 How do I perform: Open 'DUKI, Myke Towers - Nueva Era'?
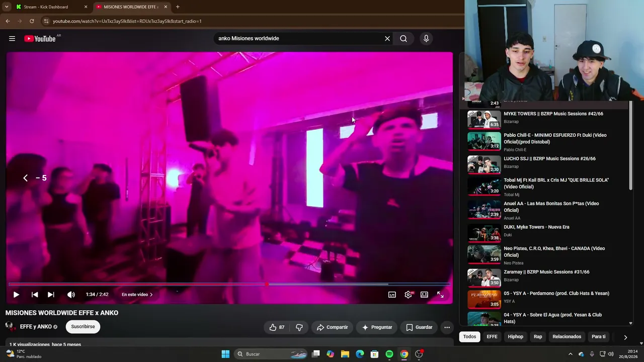pyautogui.click(x=536, y=227)
